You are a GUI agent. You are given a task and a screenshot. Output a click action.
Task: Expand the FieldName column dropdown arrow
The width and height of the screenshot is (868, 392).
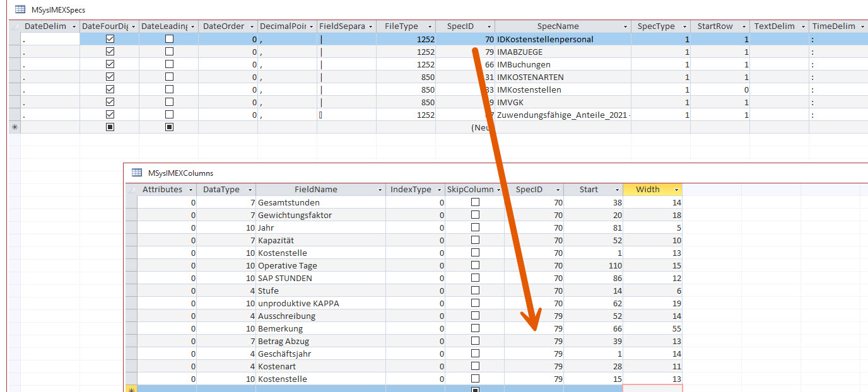coord(380,190)
